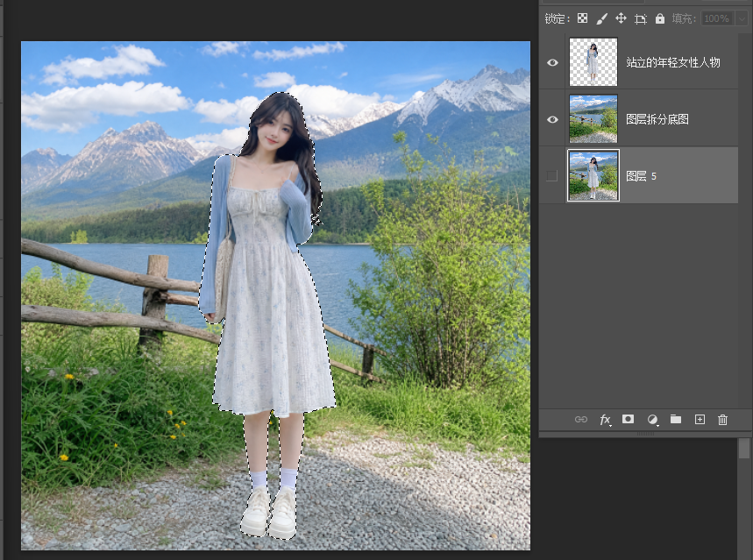The width and height of the screenshot is (753, 560).
Task: Select thumbnail of 站立的年轻女性人物 layer
Action: tap(593, 62)
